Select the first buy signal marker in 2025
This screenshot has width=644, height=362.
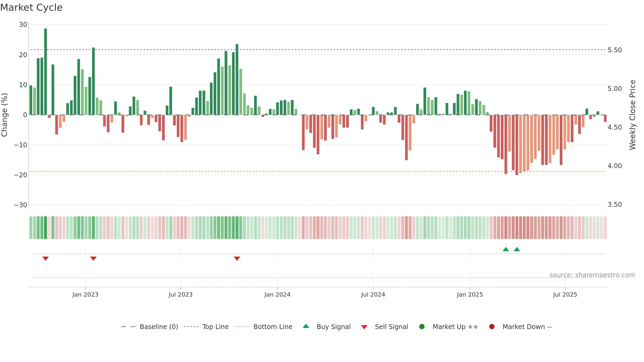click(506, 249)
